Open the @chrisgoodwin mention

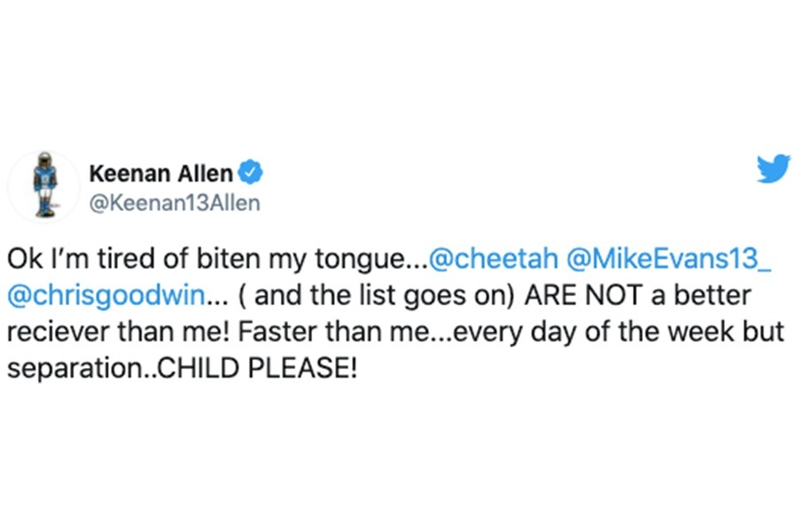(x=106, y=295)
